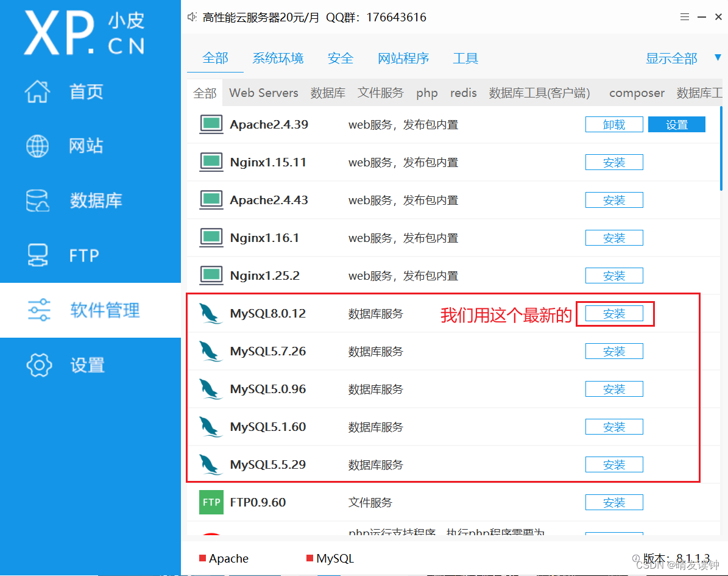Open 设置 section in sidebar

[x=87, y=365]
